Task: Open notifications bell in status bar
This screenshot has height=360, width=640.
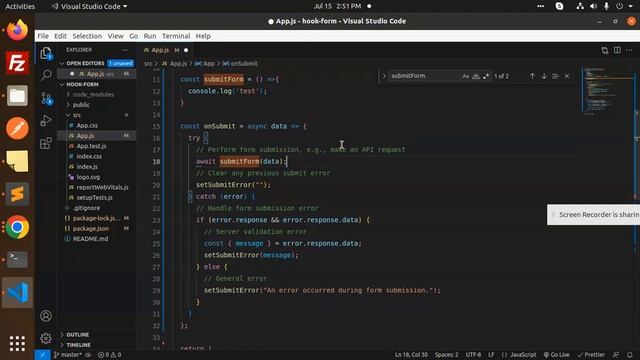Action: (630, 355)
